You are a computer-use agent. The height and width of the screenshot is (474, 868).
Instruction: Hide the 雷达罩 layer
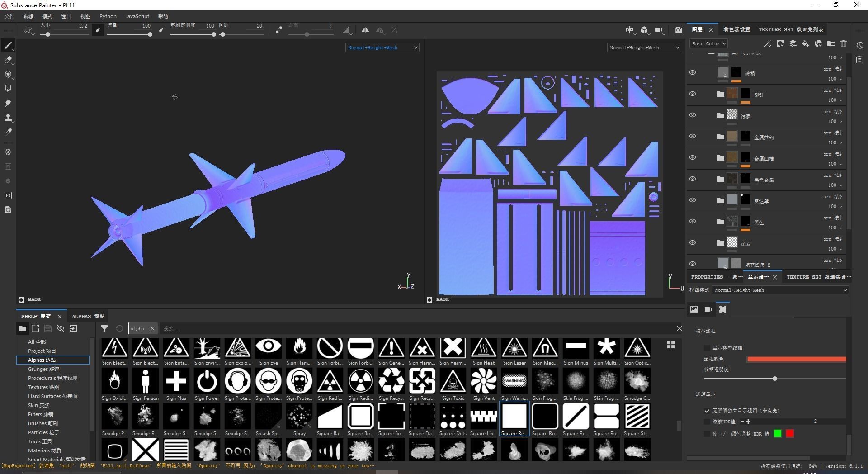[692, 200]
